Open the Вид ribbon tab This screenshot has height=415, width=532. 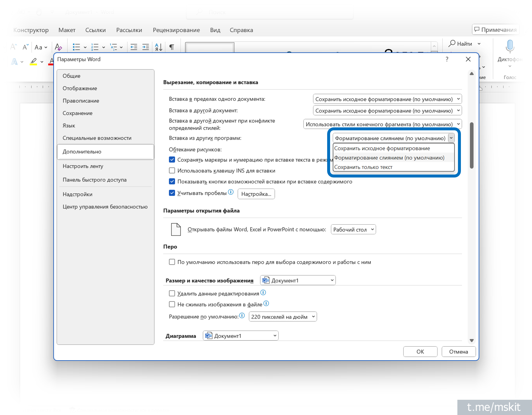(215, 30)
